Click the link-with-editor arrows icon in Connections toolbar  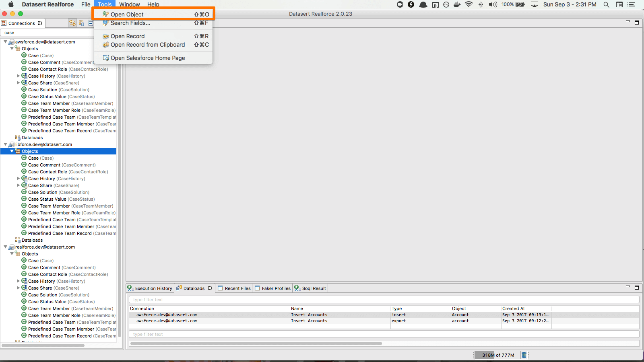(72, 23)
